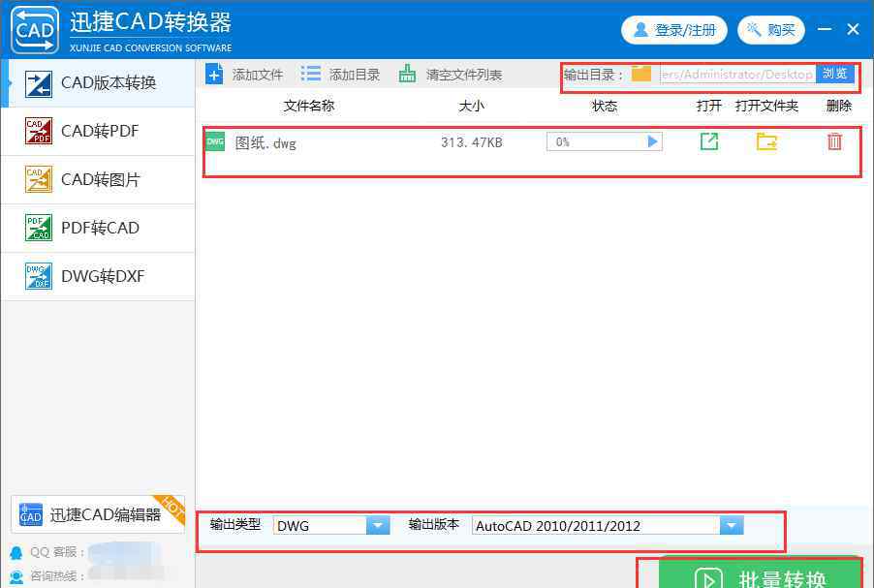Open the output file green icon

709,141
